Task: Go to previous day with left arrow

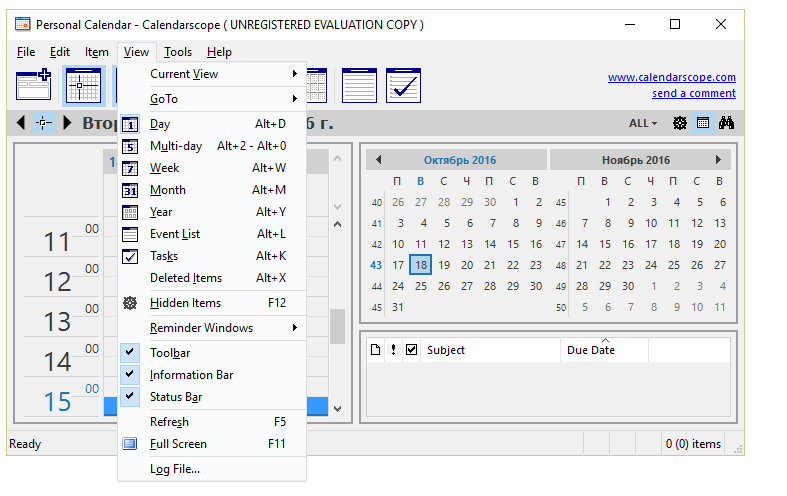Action: (21, 123)
